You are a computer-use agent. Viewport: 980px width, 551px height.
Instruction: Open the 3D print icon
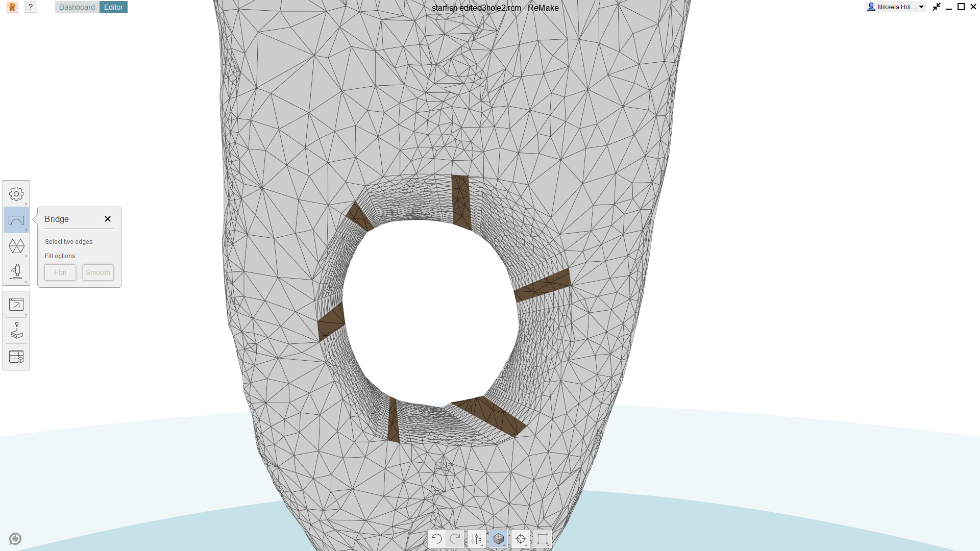point(16,331)
